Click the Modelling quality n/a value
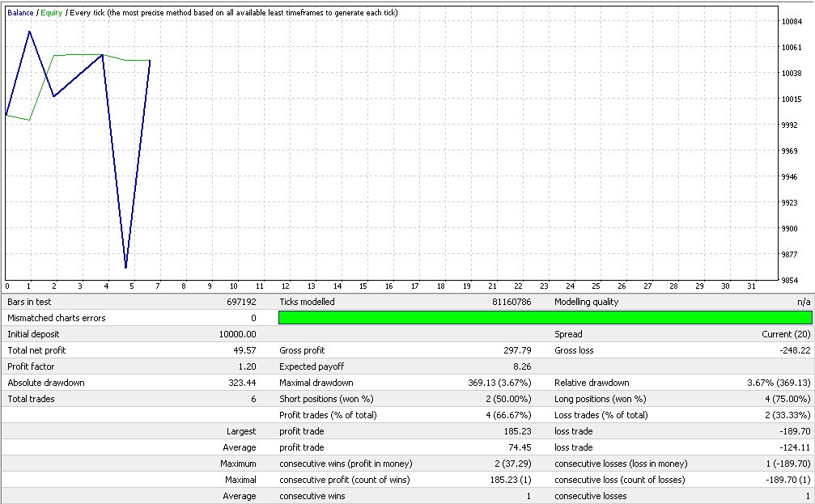Screen dimensions: 815x504 click(803, 302)
